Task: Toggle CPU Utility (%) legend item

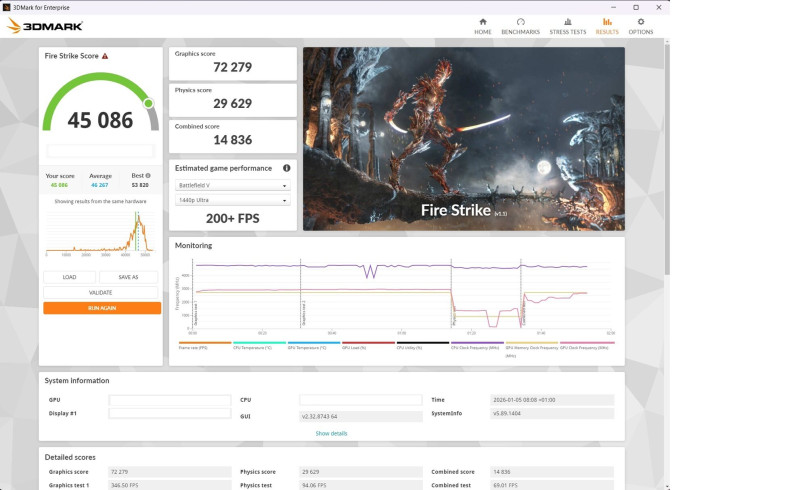Action: click(422, 346)
